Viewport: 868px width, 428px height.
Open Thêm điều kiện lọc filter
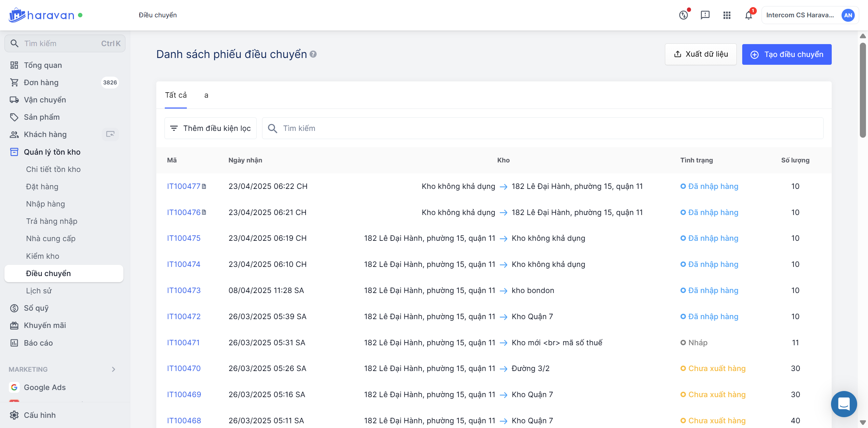pyautogui.click(x=211, y=128)
